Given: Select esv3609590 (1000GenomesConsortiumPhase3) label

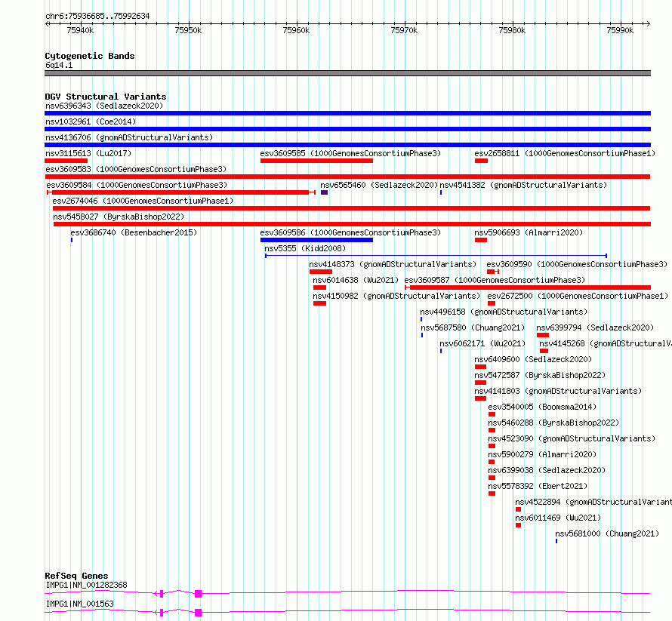Looking at the screenshot, I should (577, 264).
